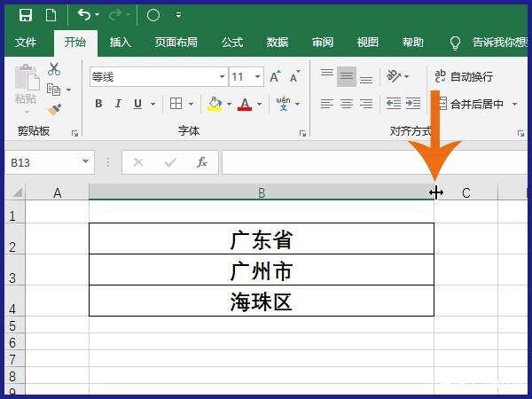Click the Insert Function fx icon
This screenshot has height=399, width=532.
click(202, 162)
